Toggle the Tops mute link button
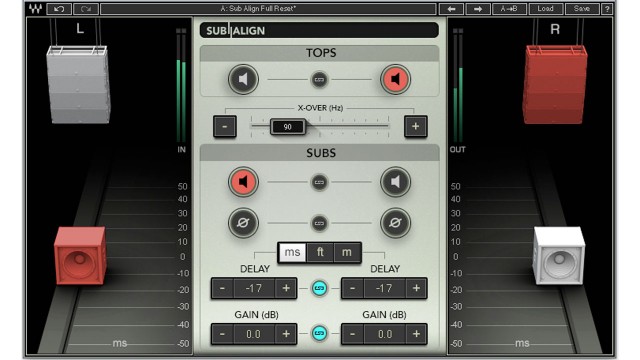This screenshot has width=640, height=360. (319, 80)
